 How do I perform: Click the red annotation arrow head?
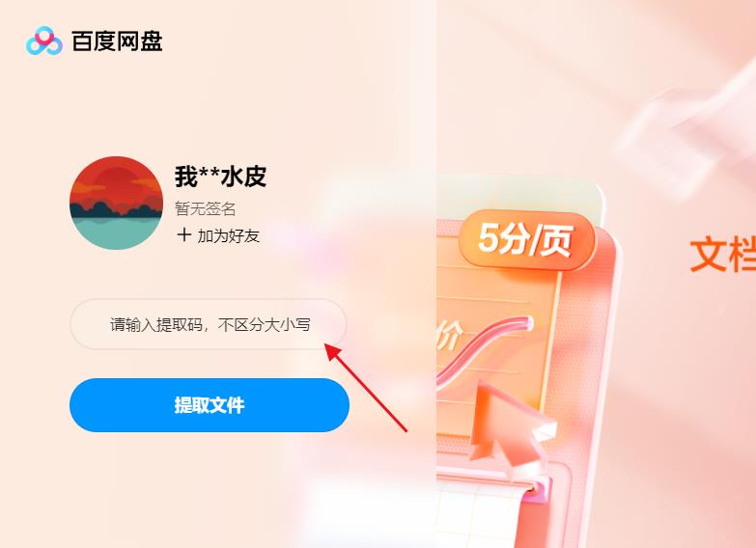pos(333,351)
